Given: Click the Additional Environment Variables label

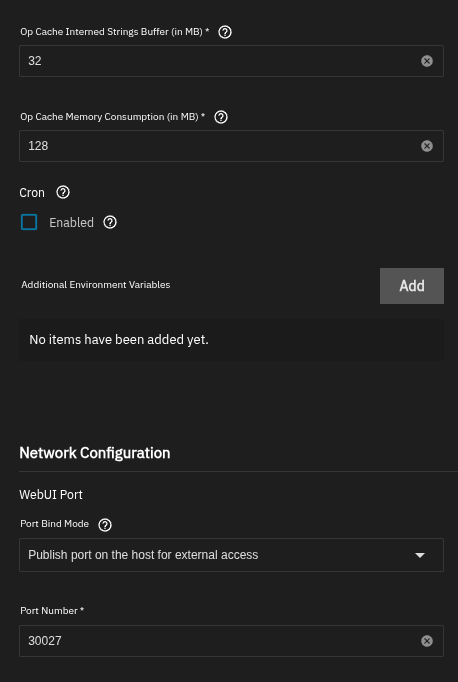Looking at the screenshot, I should 96,284.
